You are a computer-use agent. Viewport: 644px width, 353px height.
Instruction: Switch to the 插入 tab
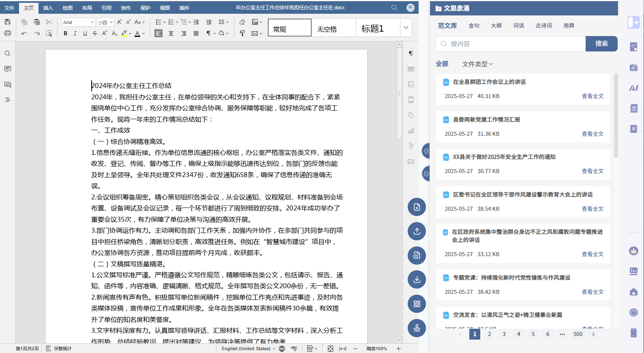pos(48,8)
